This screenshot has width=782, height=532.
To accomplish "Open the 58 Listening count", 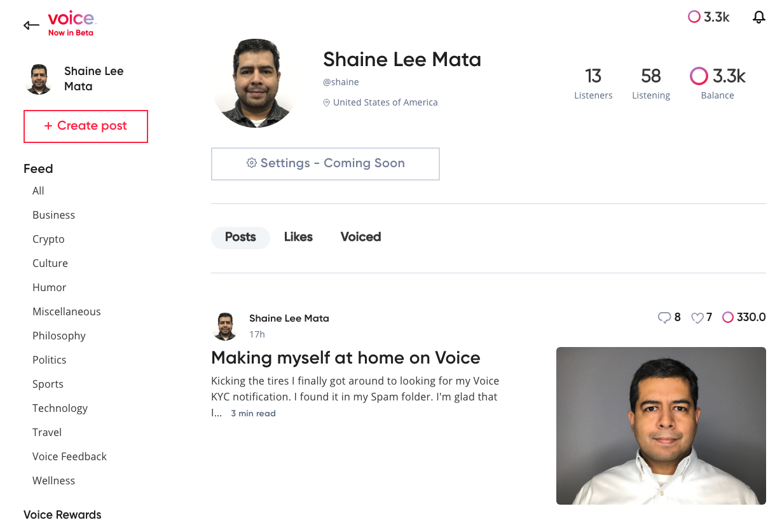I will (651, 84).
